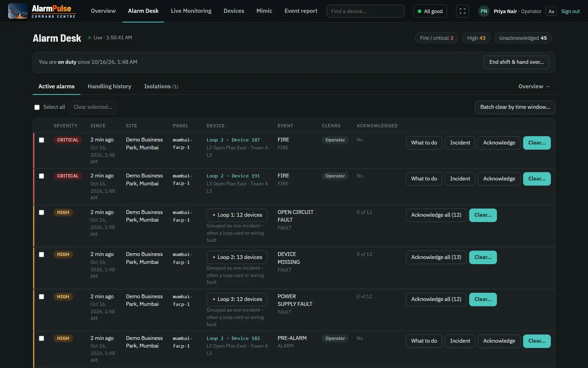Select the Power Supply Fault row checkbox
Image resolution: width=588 pixels, height=368 pixels.
(x=42, y=297)
